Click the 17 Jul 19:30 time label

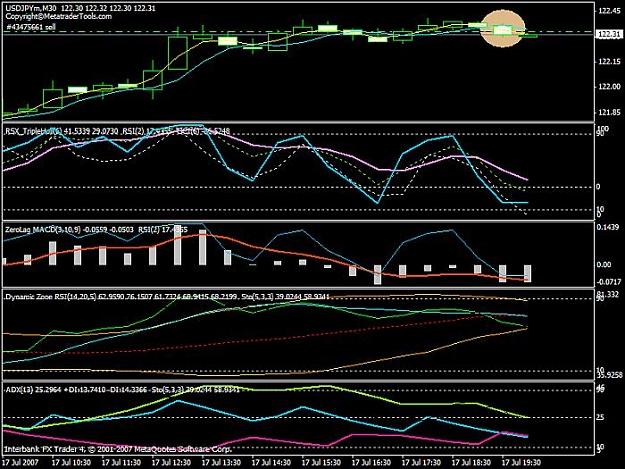pyautogui.click(x=521, y=463)
